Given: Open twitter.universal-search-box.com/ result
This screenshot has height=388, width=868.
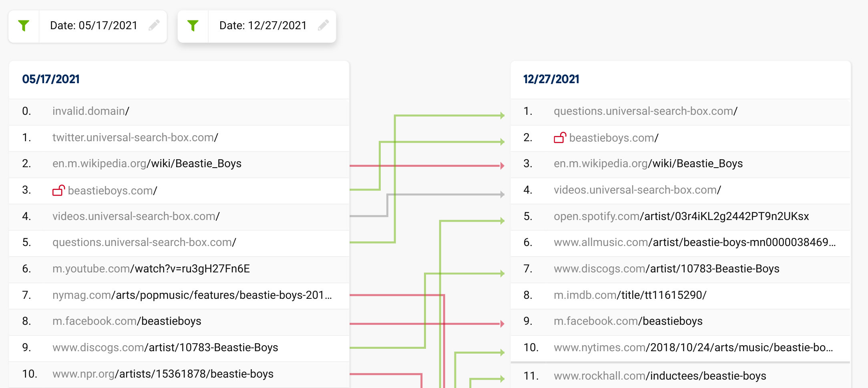Looking at the screenshot, I should (x=135, y=138).
